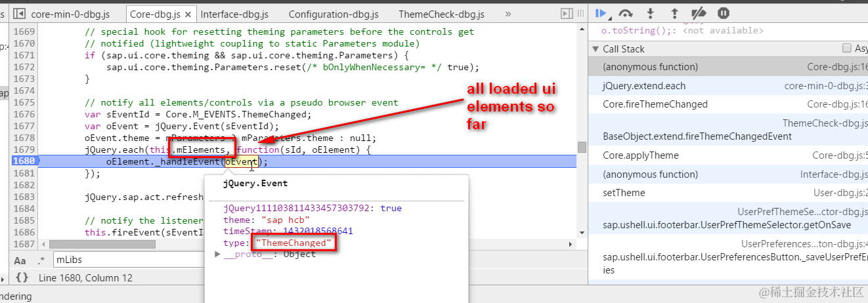Click the 'Line 1680, Column 12' status text
Image resolution: width=868 pixels, height=303 pixels.
pos(85,278)
